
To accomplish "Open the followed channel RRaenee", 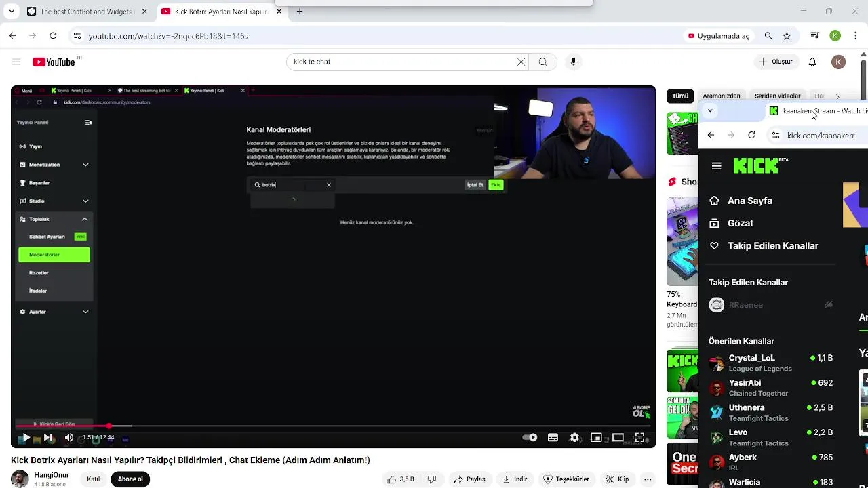I will pyautogui.click(x=770, y=305).
